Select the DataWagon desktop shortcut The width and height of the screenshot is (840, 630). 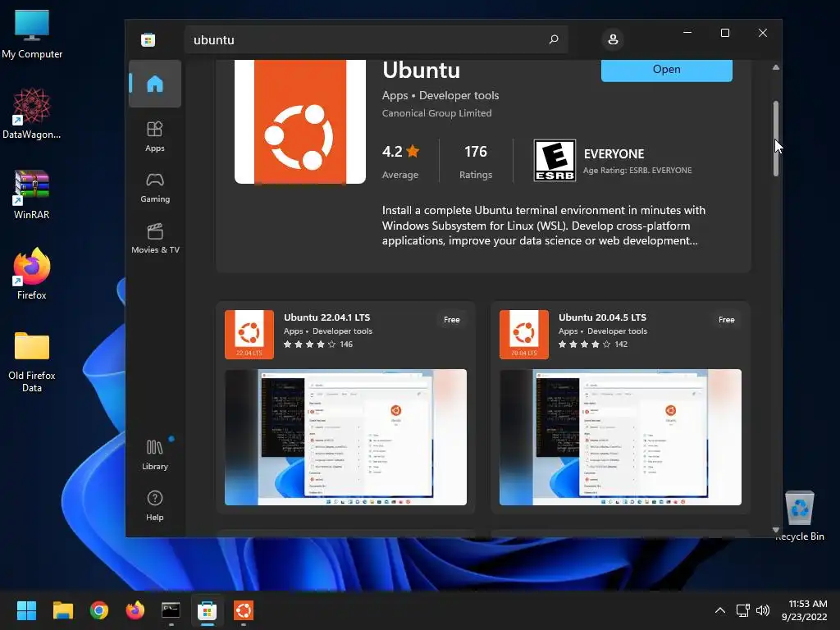point(32,113)
